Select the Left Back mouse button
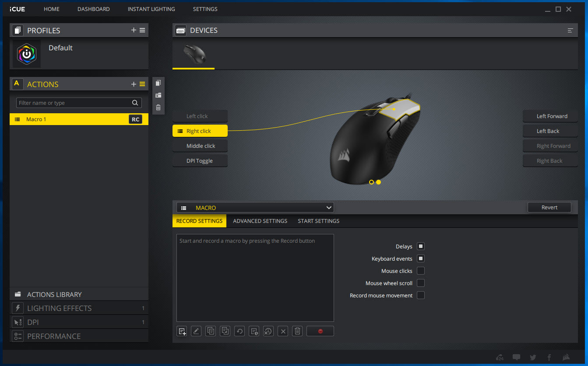The height and width of the screenshot is (366, 588). pyautogui.click(x=550, y=131)
